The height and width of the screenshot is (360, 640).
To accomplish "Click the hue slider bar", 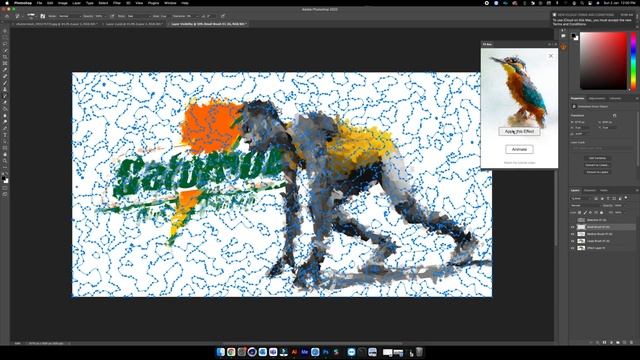I will [633, 61].
